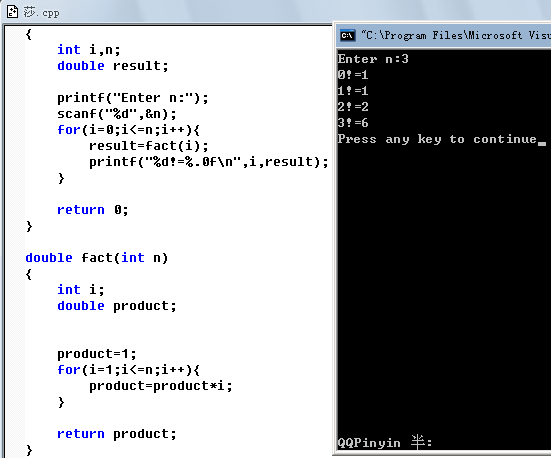
Task: Click the document icon beside 莎.cpp title
Action: [13, 11]
